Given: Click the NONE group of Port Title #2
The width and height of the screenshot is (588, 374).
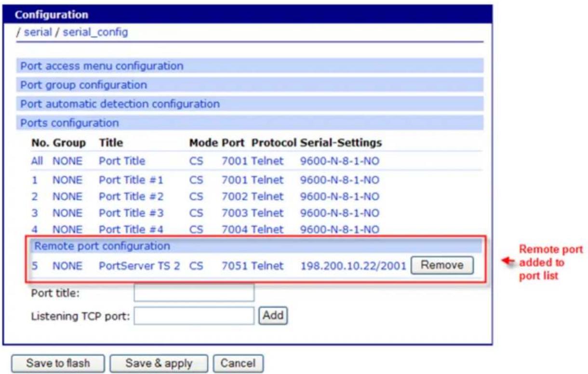Looking at the screenshot, I should pos(67,197).
